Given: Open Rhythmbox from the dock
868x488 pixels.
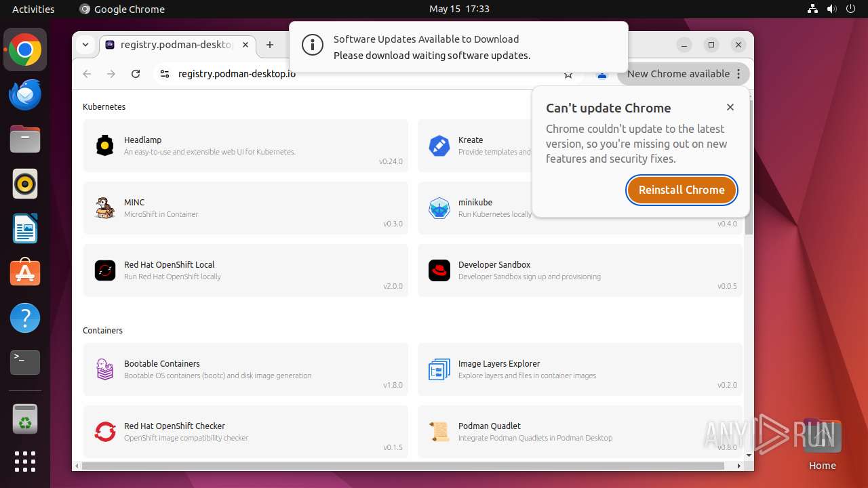Looking at the screenshot, I should (x=25, y=184).
